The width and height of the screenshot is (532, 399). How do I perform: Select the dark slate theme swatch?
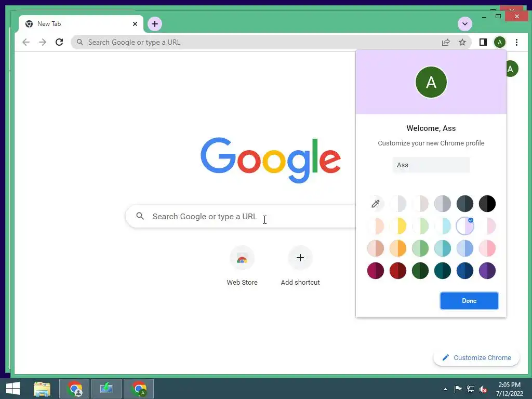pos(465,204)
